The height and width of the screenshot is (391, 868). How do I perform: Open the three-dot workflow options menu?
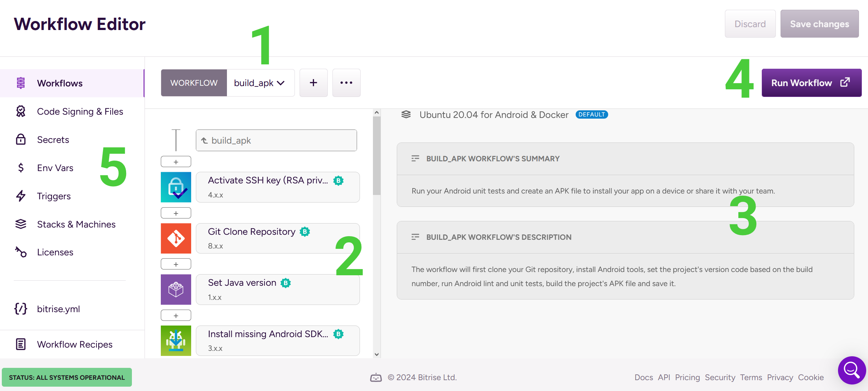(x=346, y=83)
